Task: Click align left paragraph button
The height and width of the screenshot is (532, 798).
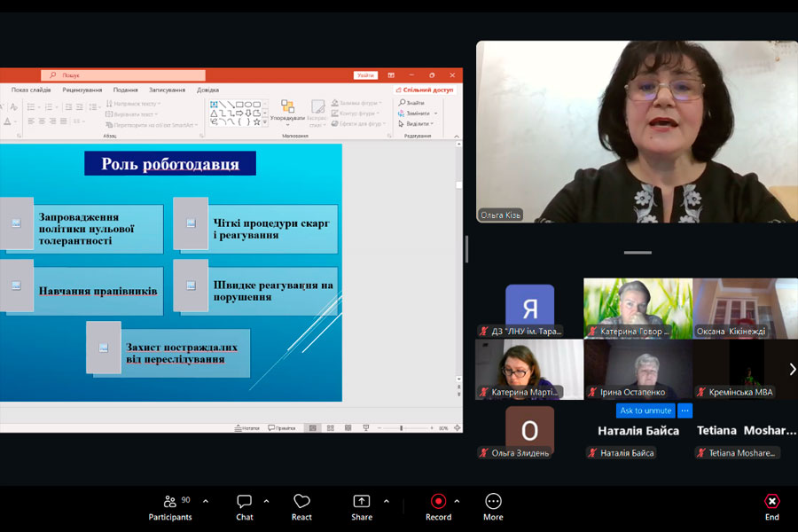Action: 31,121
